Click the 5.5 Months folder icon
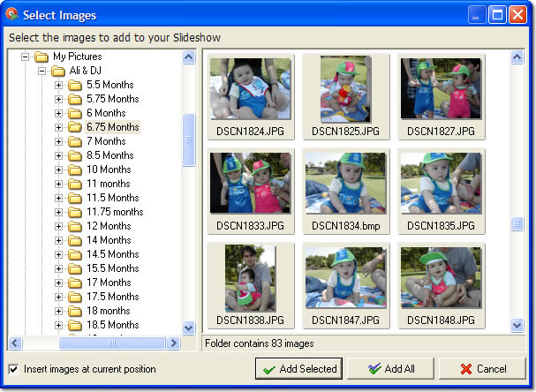 tap(75, 85)
